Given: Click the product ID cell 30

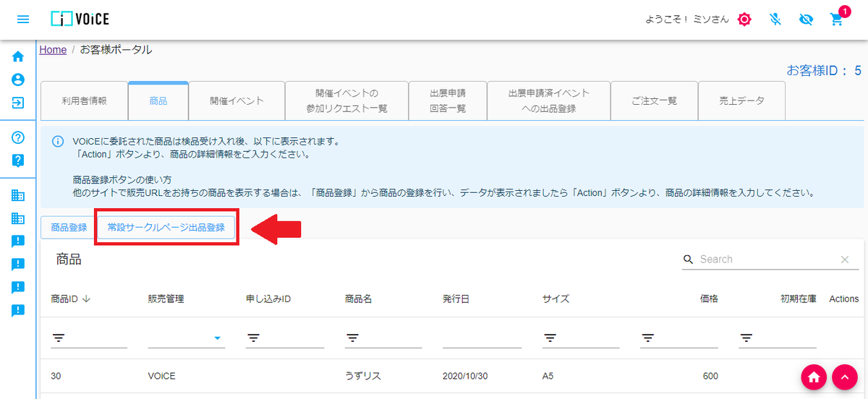Looking at the screenshot, I should pyautogui.click(x=56, y=377).
